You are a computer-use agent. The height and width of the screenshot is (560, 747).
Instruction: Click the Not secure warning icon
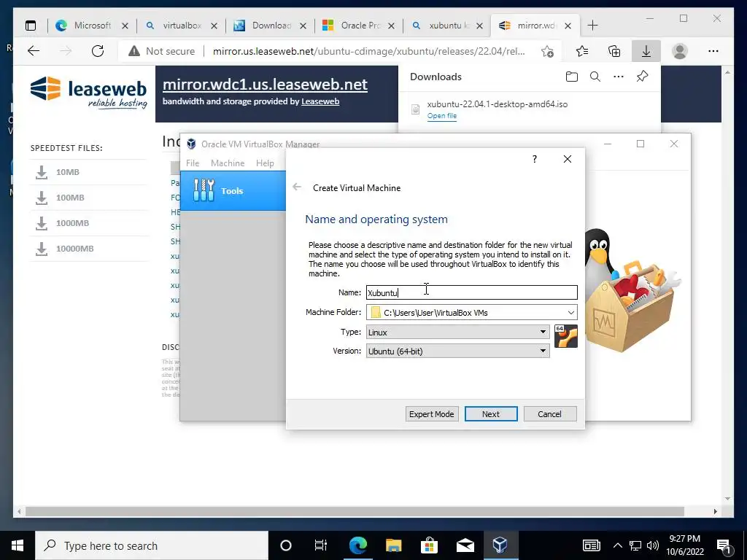(134, 51)
